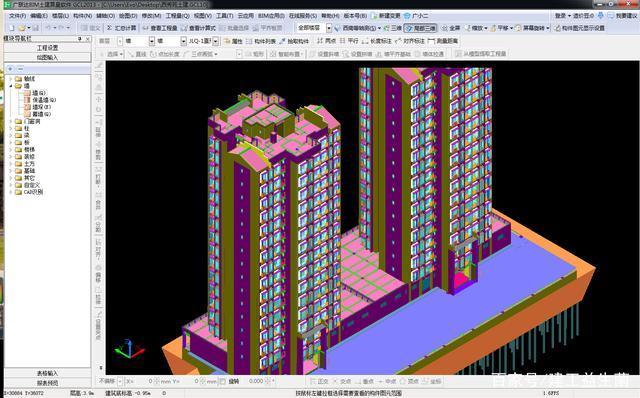
Task: Toggle the 旋转 checkbox in bottom bar
Action: pyautogui.click(x=222, y=381)
